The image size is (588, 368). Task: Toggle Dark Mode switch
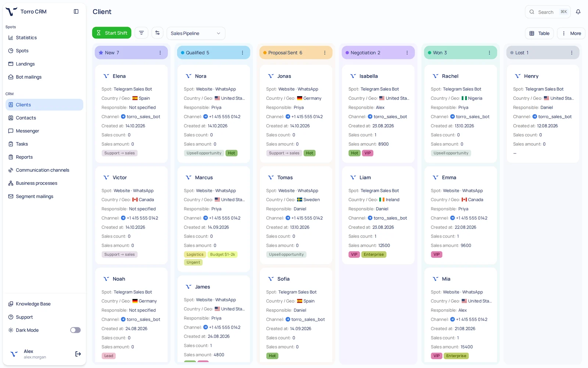point(75,330)
